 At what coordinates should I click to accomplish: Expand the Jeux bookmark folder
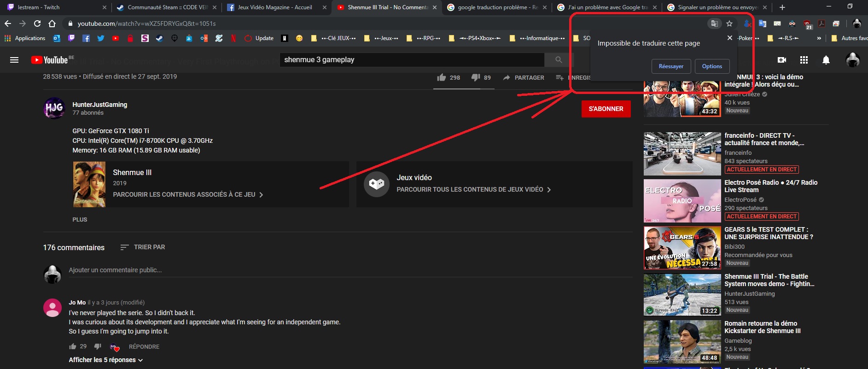click(381, 38)
